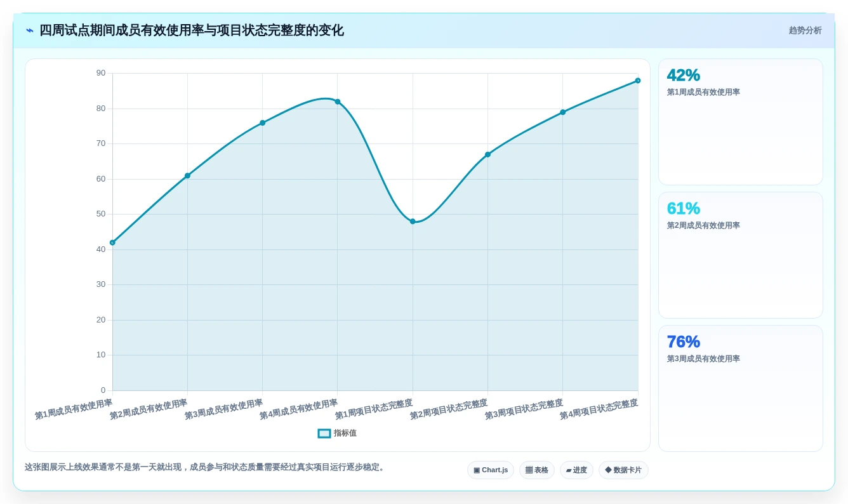Toggle the 指标值 legend item
The height and width of the screenshot is (504, 848).
click(337, 433)
